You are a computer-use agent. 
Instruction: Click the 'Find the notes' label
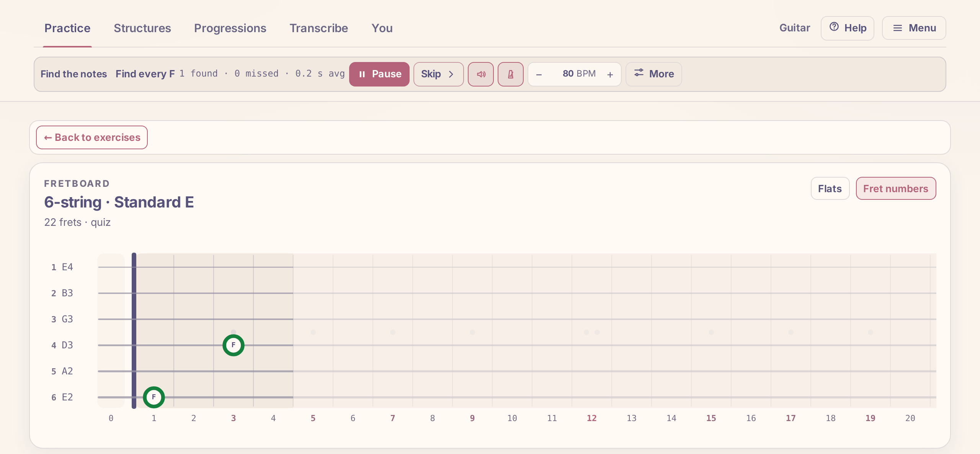tap(73, 74)
